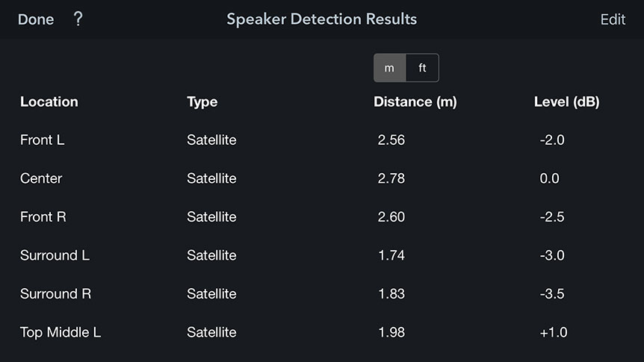Click the Type column header
Viewport: 644px width, 362px height.
[x=202, y=102]
